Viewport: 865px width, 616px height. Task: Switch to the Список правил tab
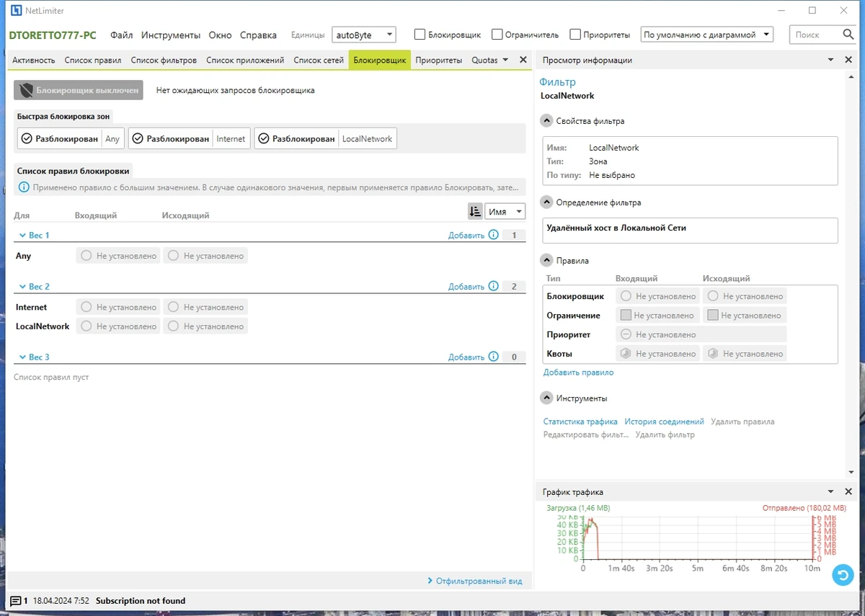point(93,61)
